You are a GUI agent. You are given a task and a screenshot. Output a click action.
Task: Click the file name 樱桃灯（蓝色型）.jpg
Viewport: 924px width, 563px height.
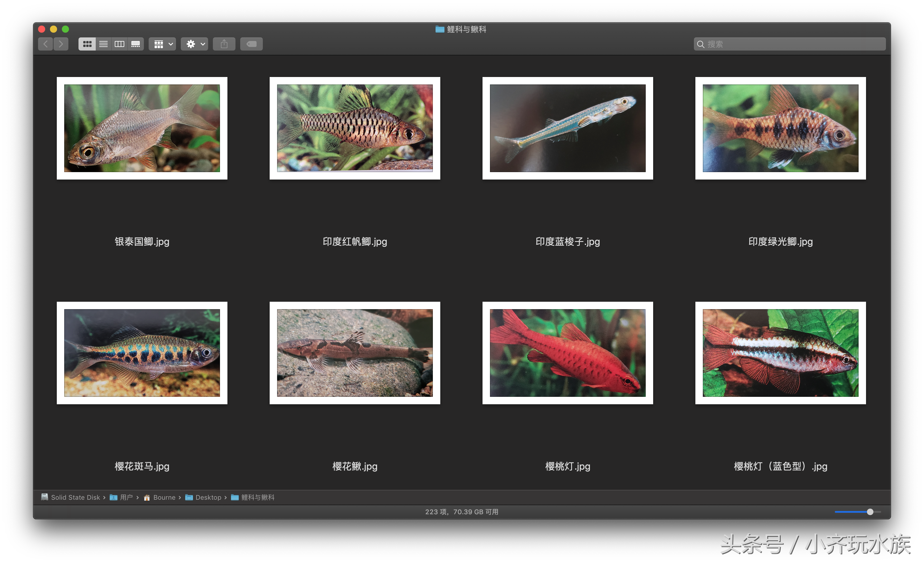[781, 467]
